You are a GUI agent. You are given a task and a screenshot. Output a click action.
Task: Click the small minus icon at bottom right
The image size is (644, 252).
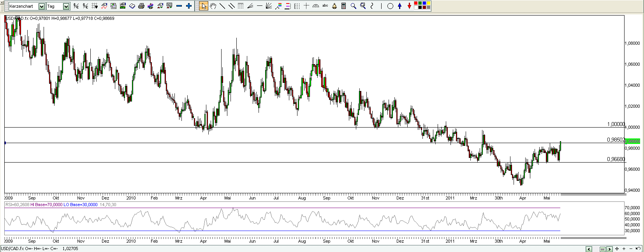coord(631,249)
